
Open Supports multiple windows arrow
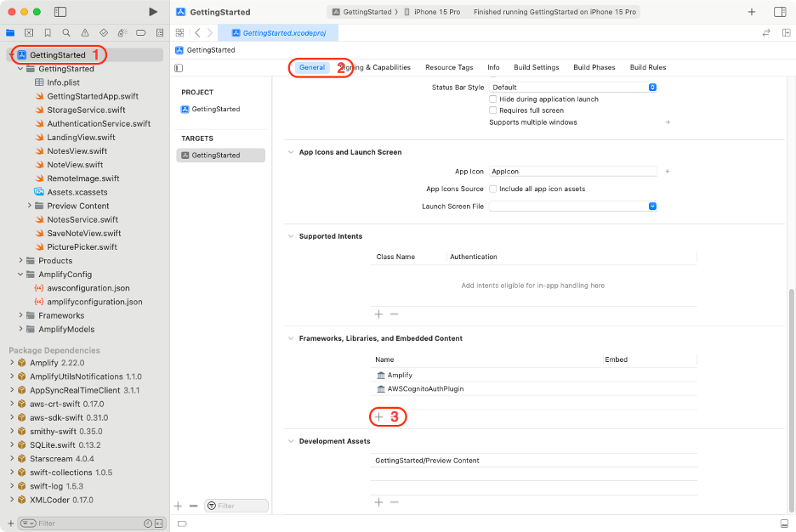[x=668, y=122]
